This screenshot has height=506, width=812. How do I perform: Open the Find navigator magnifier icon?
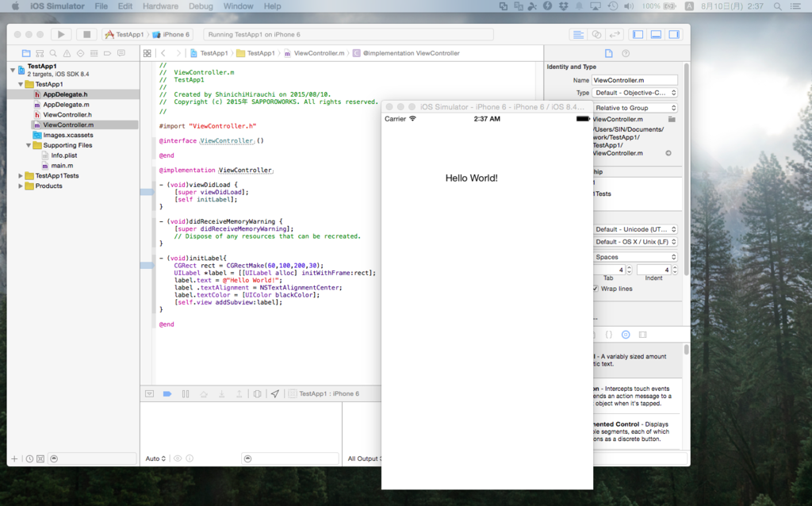[x=53, y=53]
